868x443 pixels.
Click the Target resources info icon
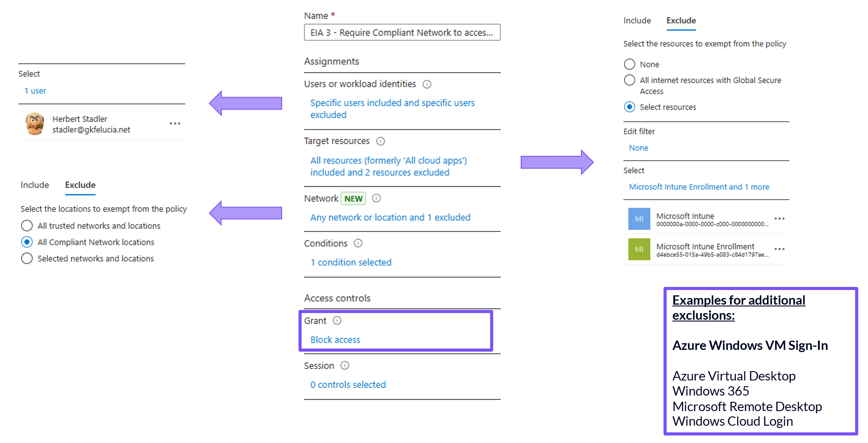pyautogui.click(x=381, y=141)
